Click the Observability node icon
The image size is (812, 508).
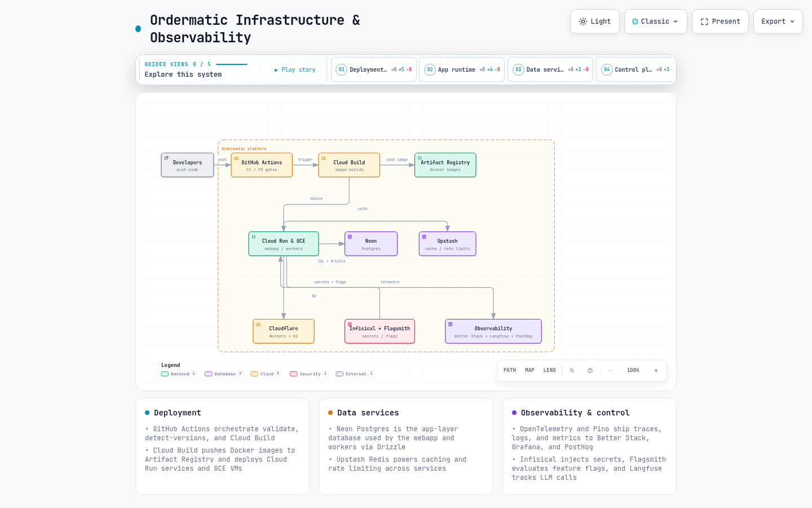[x=450, y=325]
